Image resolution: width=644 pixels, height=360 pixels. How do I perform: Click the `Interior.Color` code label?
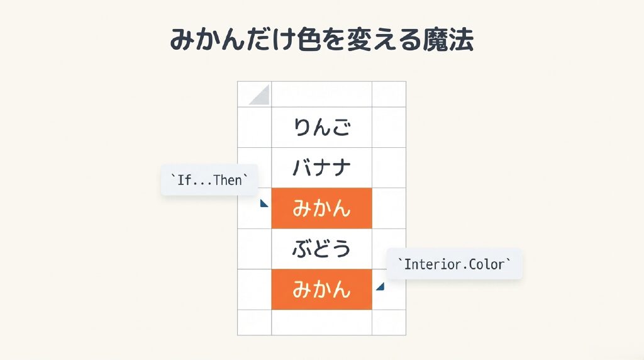pos(455,264)
